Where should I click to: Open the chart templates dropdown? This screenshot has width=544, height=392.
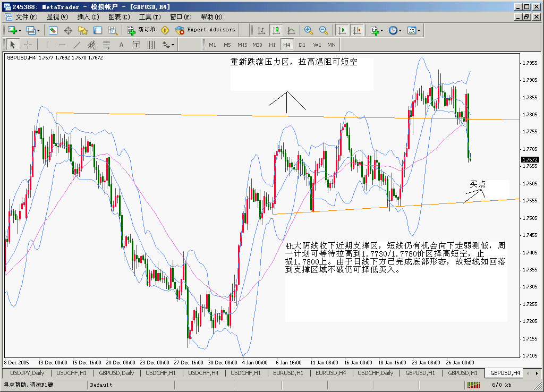click(413, 30)
